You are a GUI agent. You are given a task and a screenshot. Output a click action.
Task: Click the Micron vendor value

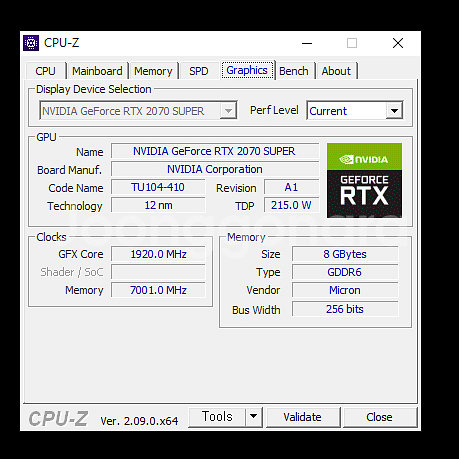point(345,290)
